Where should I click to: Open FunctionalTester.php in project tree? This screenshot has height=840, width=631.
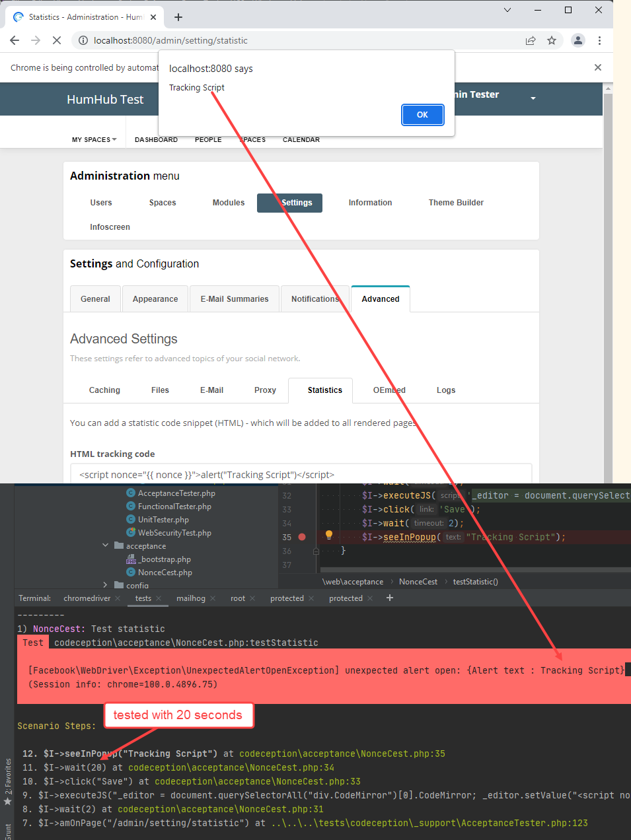[x=174, y=507]
